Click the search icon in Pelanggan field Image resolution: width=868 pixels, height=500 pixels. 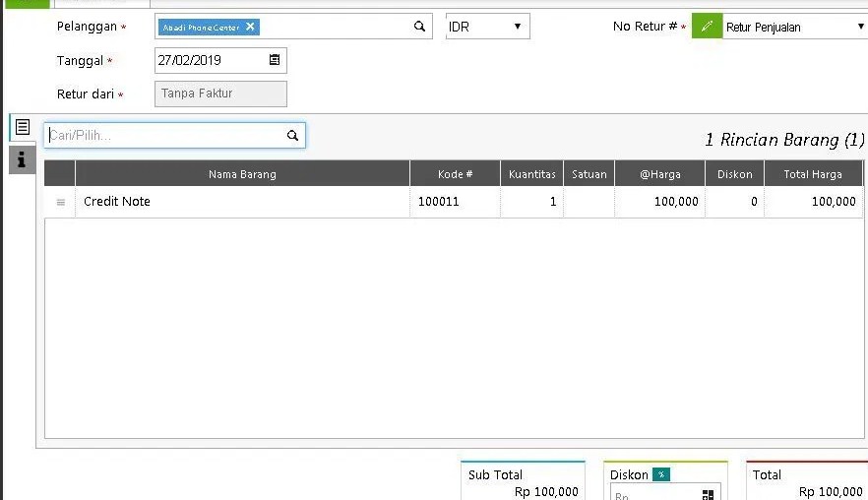pos(419,27)
